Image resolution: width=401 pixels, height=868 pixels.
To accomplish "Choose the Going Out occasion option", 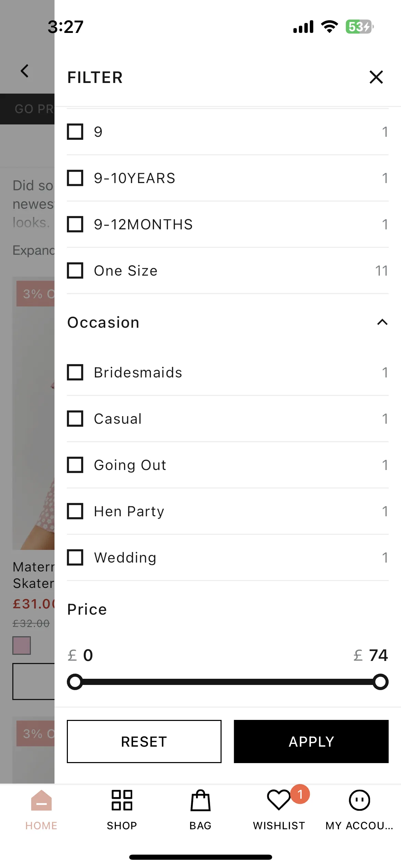I will [228, 465].
